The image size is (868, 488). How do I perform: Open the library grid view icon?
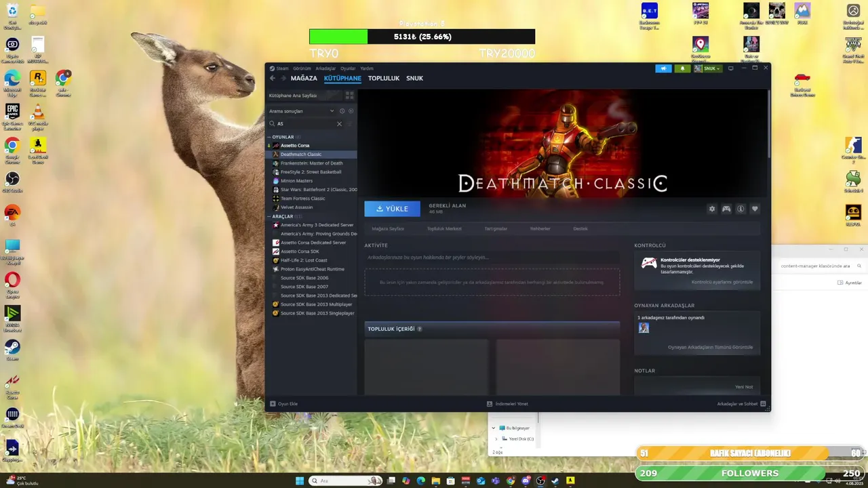351,96
